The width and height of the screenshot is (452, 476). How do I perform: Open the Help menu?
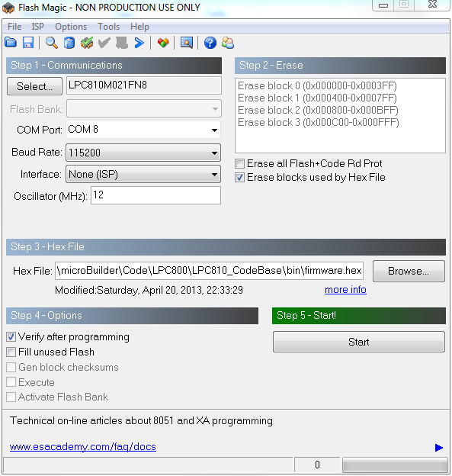139,27
